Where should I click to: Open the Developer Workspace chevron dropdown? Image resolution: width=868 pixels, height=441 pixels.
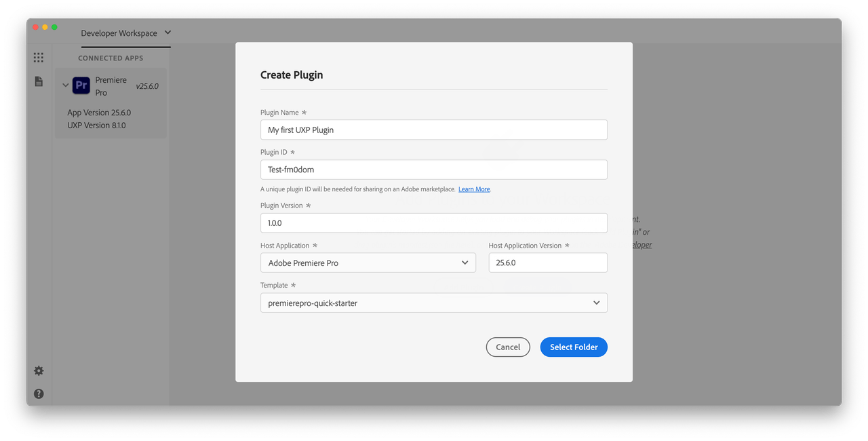(x=169, y=32)
